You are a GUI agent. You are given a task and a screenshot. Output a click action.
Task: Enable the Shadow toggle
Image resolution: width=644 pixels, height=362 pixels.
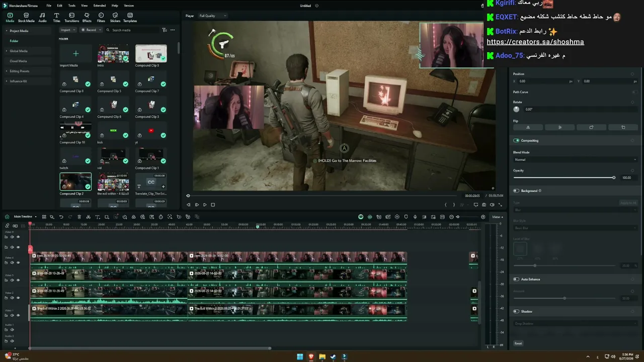(x=516, y=311)
